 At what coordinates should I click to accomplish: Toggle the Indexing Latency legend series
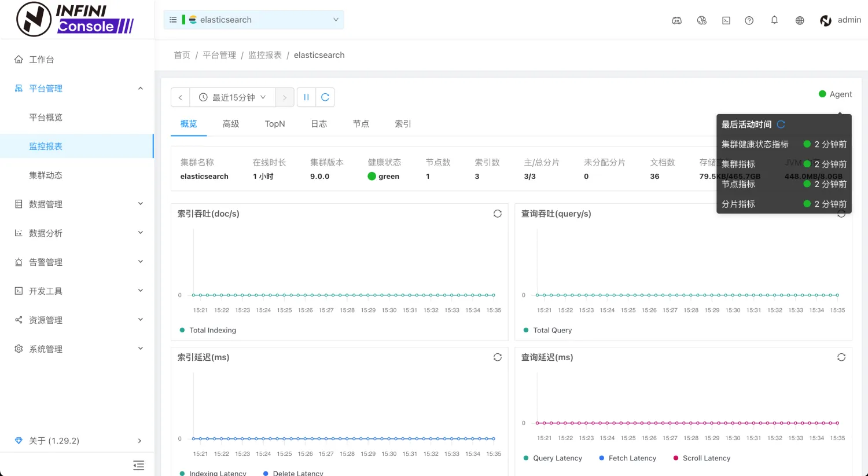[213, 473]
